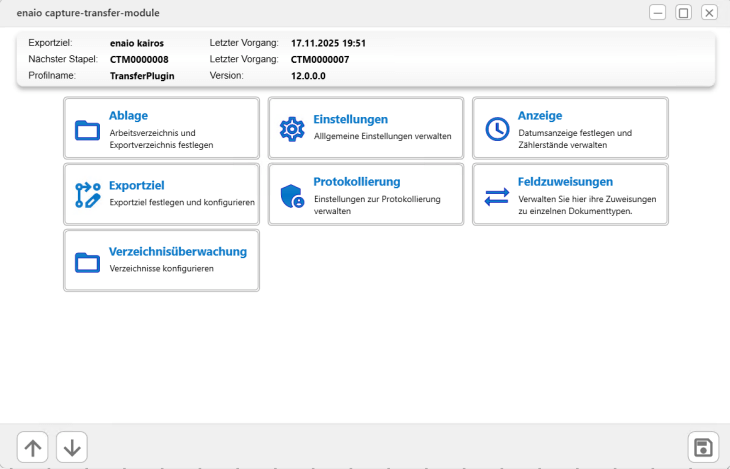Image resolution: width=730 pixels, height=469 pixels.
Task: Open the Feldzuweisungen heading
Action: pos(565,182)
